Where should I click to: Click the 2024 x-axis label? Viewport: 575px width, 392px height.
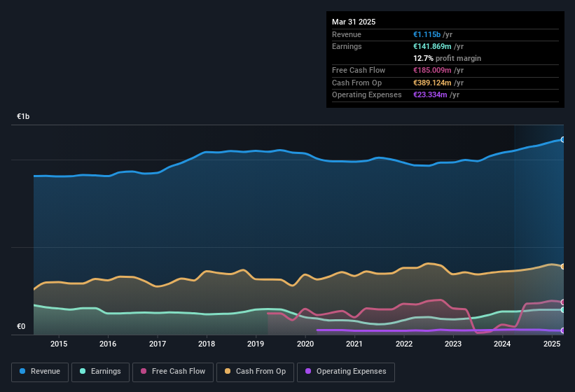click(502, 344)
